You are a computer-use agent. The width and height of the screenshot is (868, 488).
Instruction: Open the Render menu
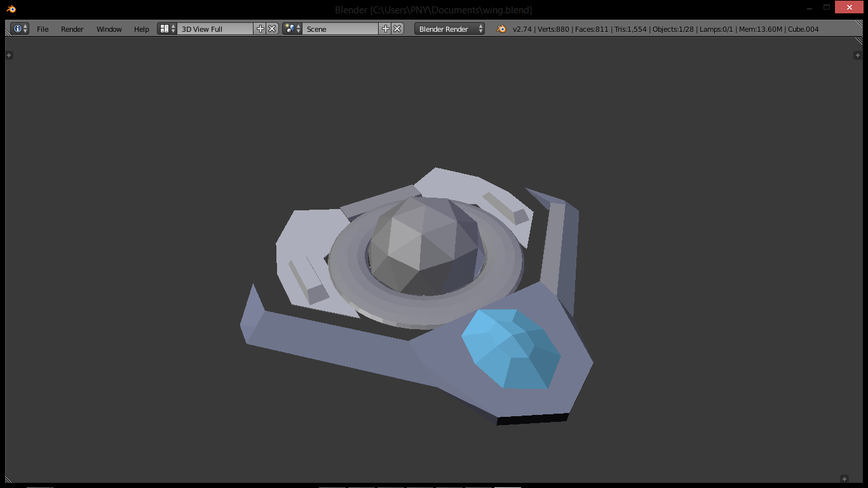[72, 29]
